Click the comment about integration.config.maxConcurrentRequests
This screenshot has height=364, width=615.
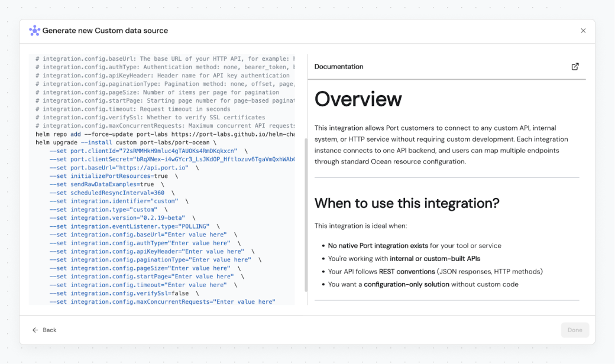click(165, 126)
